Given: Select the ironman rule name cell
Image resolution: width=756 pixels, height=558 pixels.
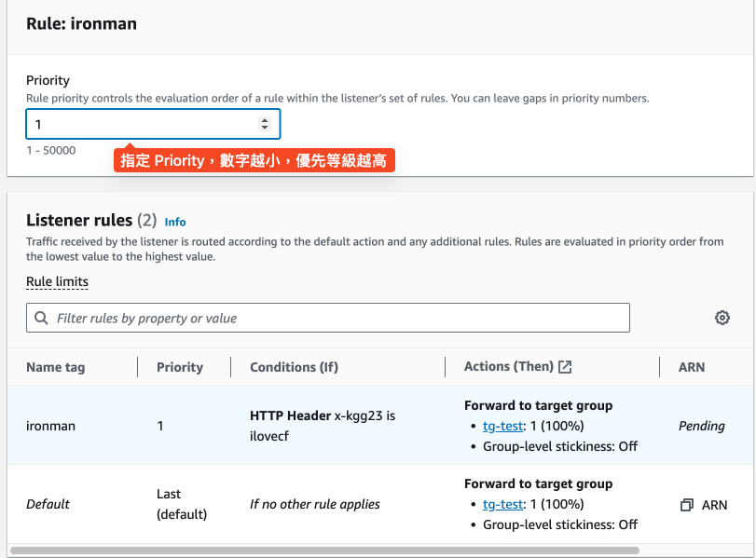Looking at the screenshot, I should click(51, 426).
